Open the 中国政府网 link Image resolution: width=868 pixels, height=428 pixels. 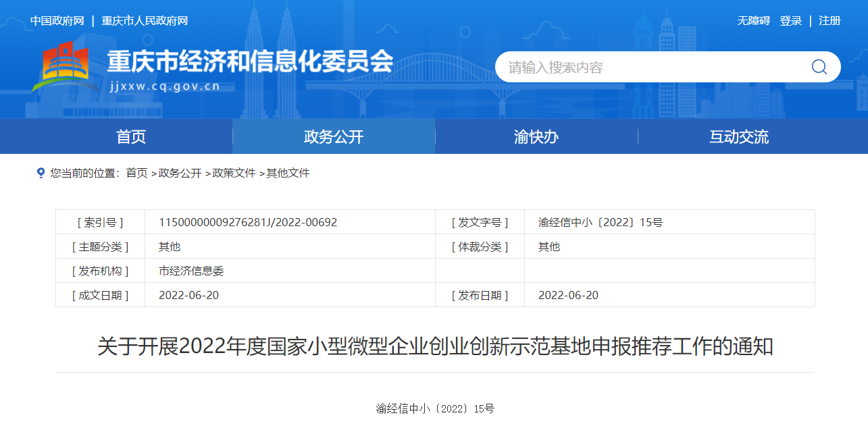click(57, 21)
